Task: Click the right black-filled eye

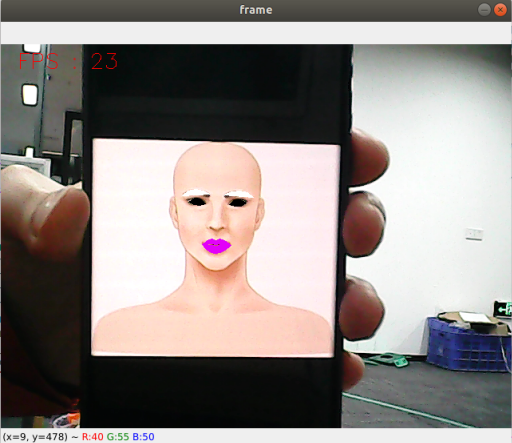Action: 238,202
